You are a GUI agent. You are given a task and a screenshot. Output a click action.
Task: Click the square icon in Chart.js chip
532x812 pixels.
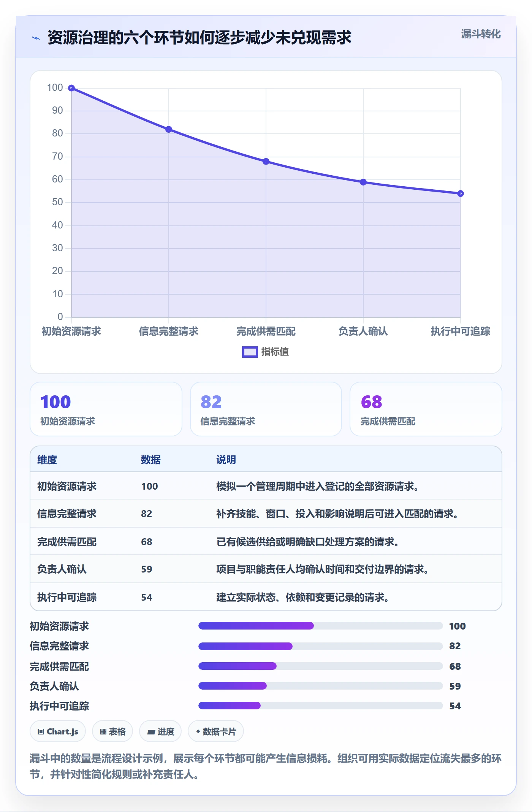click(x=41, y=732)
